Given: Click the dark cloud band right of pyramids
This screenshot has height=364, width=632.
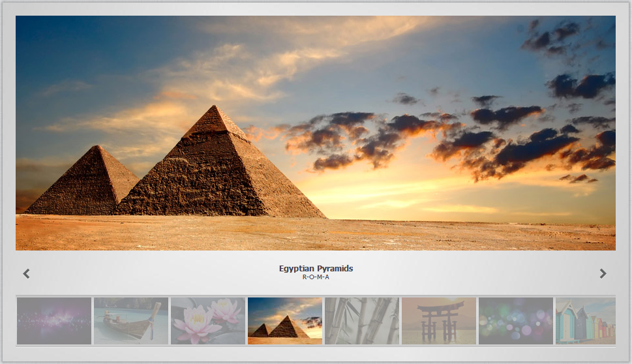Looking at the screenshot, I should tap(444, 141).
